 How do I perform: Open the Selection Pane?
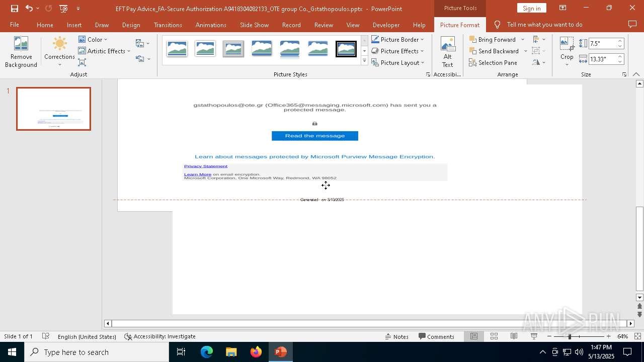493,62
